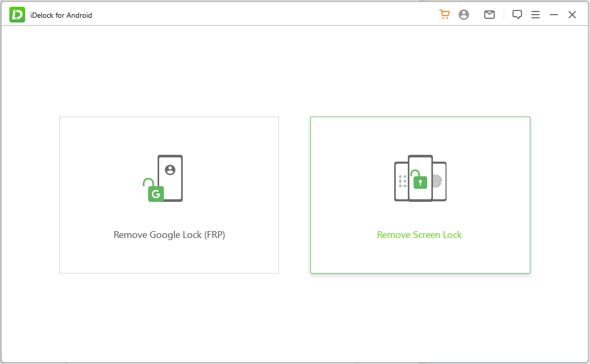Click the green Google 'G' padlock badge
The width and height of the screenshot is (590, 364).
point(155,194)
